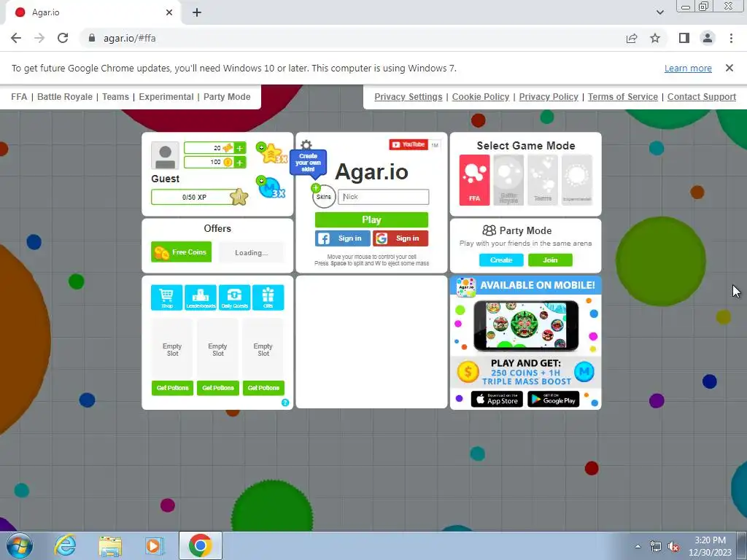Open Privacy Settings link
The height and width of the screenshot is (560, 747).
tap(409, 97)
